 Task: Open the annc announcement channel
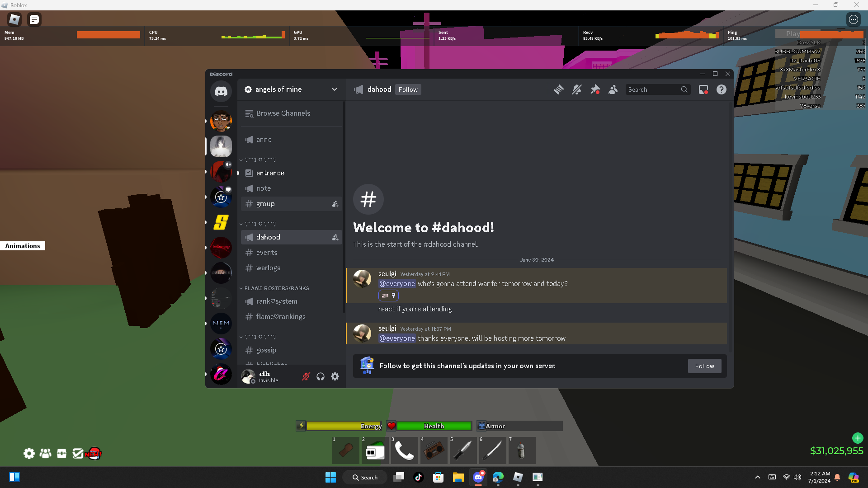coord(292,140)
